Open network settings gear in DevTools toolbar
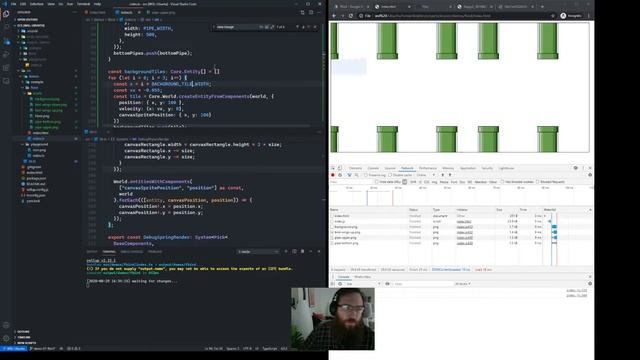Screen dimensions: 640x360 pyautogui.click(x=590, y=175)
